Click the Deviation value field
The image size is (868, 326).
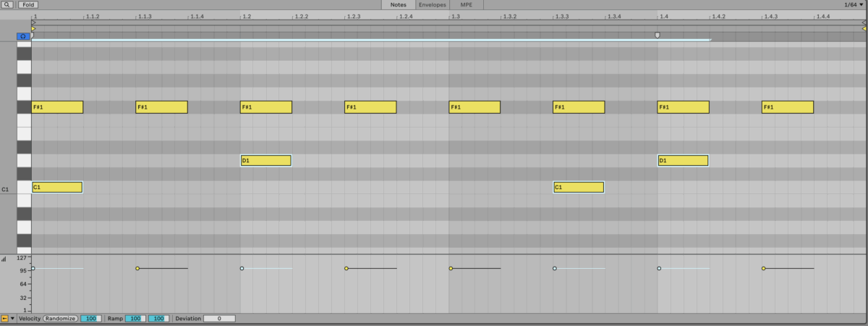pyautogui.click(x=219, y=318)
